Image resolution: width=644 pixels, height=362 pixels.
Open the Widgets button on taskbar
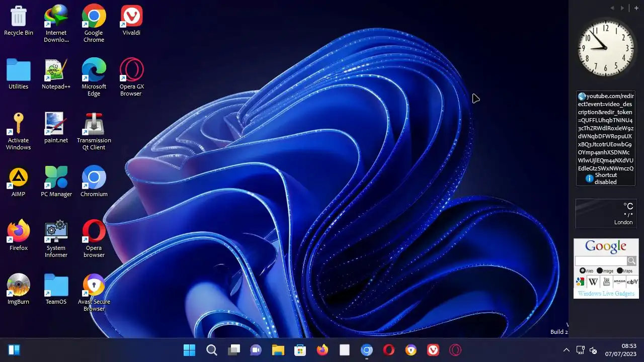point(14,350)
